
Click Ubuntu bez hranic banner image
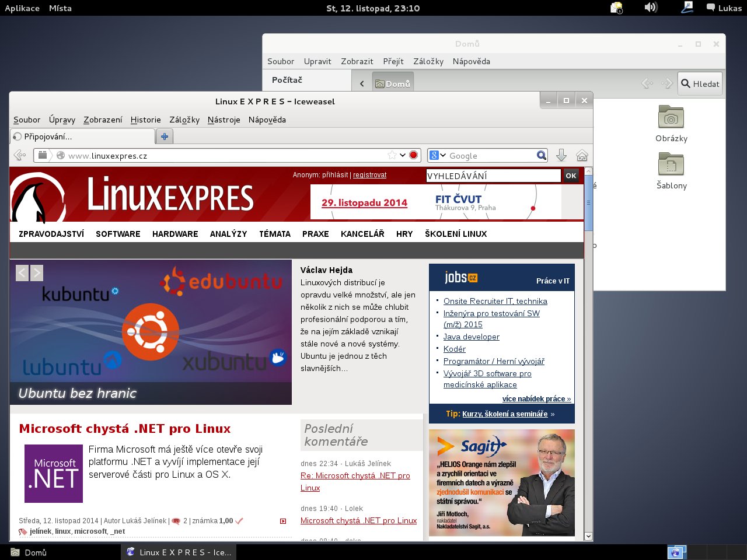(x=151, y=332)
